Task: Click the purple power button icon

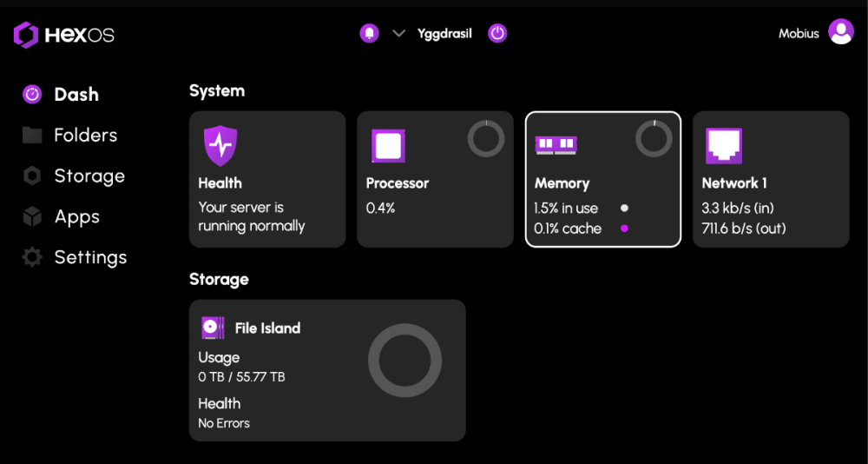Action: pyautogui.click(x=497, y=34)
